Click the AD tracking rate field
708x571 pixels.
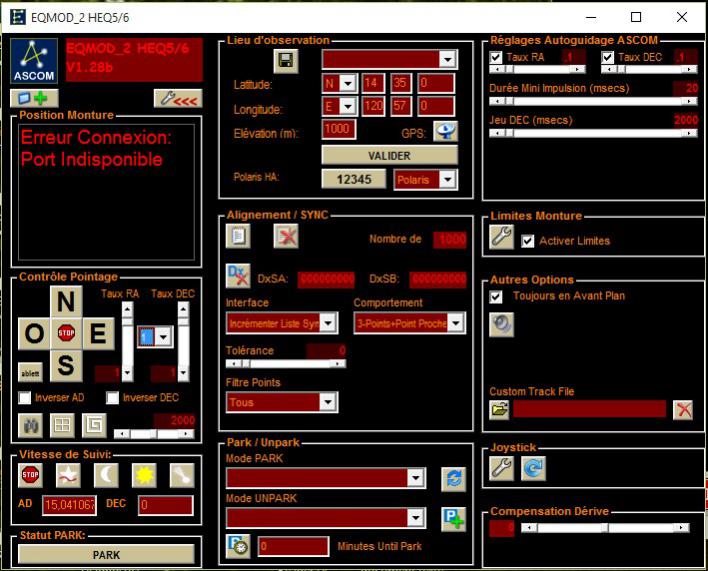click(69, 505)
